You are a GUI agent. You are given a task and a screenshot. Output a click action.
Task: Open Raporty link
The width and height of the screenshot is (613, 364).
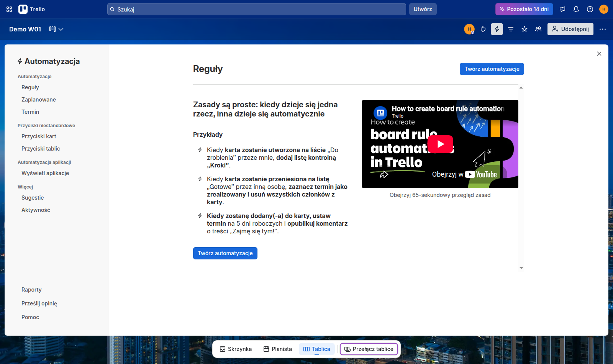point(31,290)
